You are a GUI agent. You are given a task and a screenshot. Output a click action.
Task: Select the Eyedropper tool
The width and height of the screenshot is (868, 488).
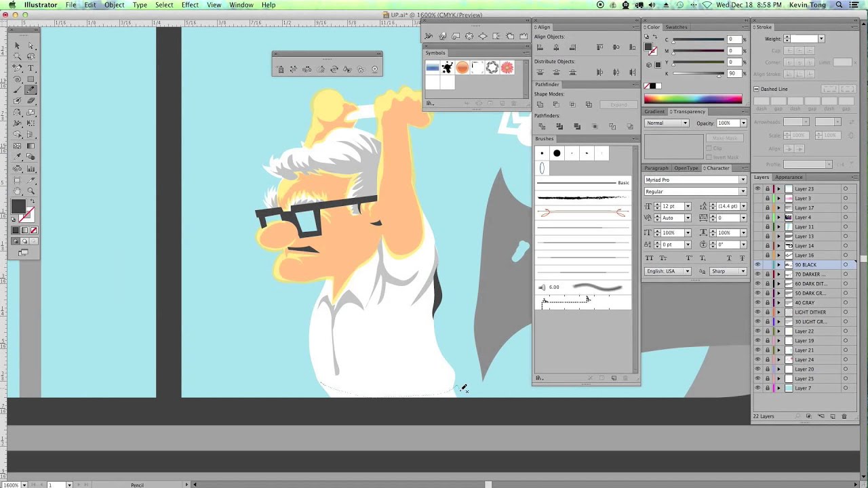click(x=18, y=157)
